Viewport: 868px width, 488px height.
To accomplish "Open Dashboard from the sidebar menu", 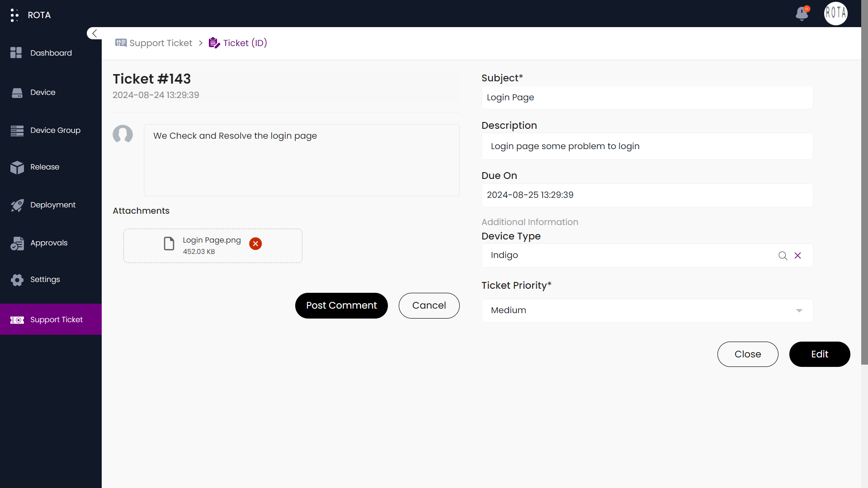I will click(x=51, y=53).
